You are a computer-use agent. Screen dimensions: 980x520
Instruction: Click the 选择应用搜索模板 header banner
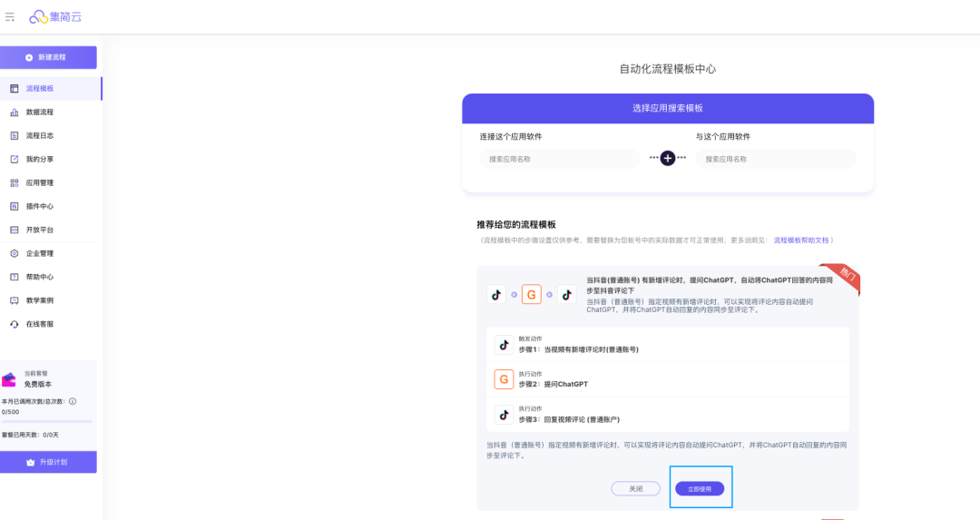point(668,108)
